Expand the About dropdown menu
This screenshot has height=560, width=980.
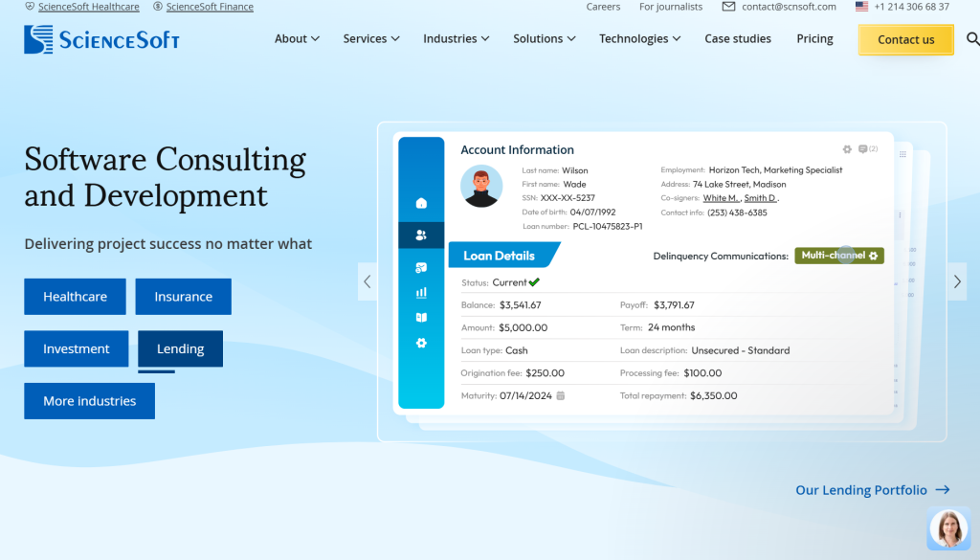point(297,39)
